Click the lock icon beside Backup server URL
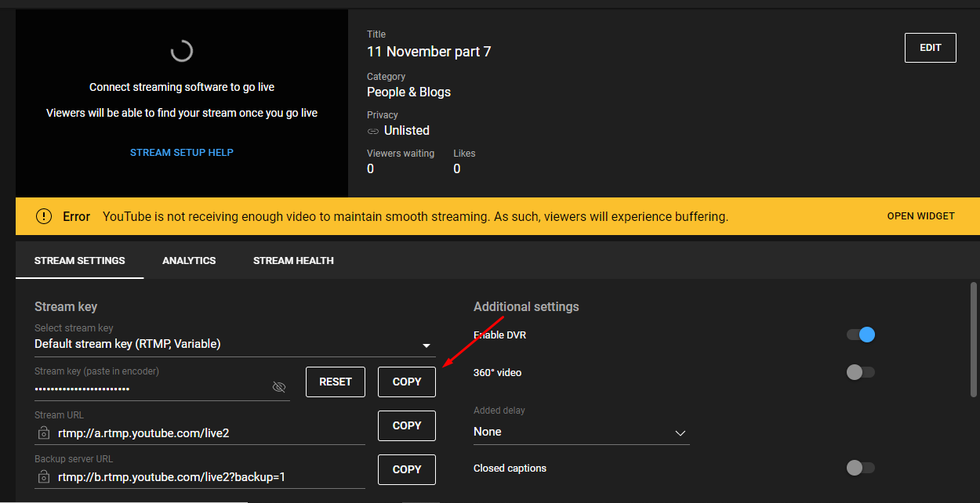The image size is (980, 503). (43, 476)
